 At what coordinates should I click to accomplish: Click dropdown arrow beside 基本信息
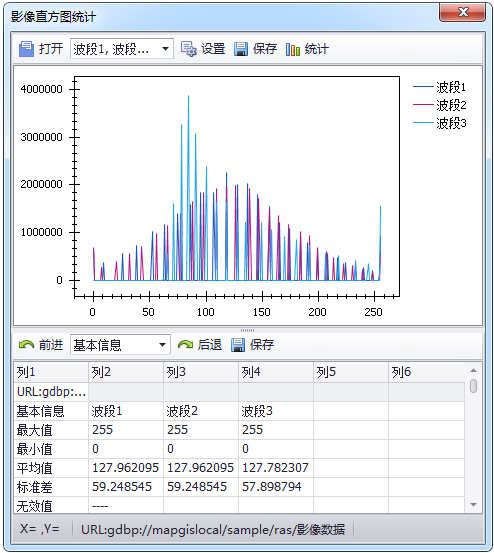tap(162, 345)
